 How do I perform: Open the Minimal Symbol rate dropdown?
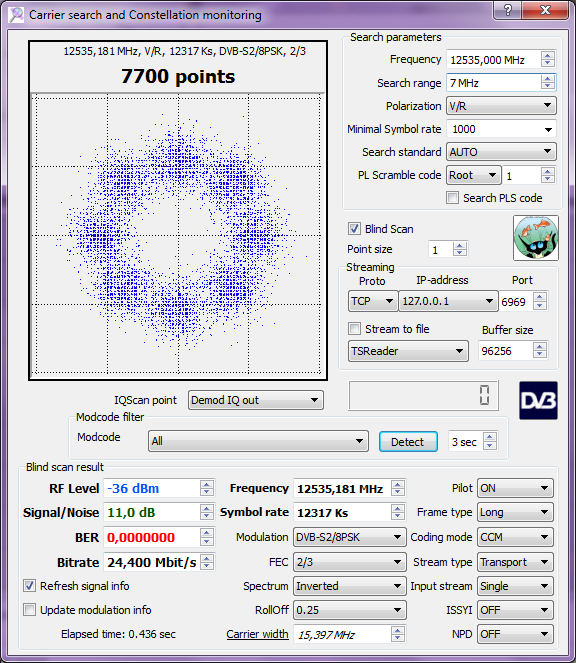point(501,129)
